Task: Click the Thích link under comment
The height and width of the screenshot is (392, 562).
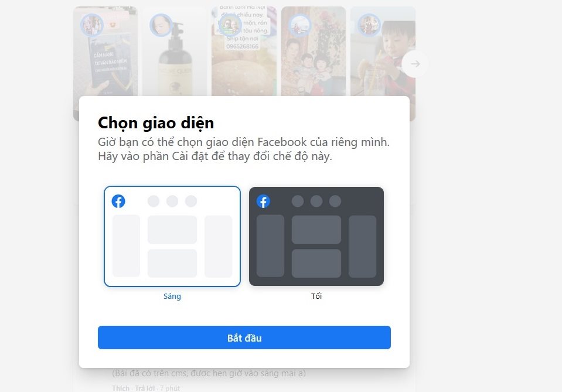Action: 121,388
